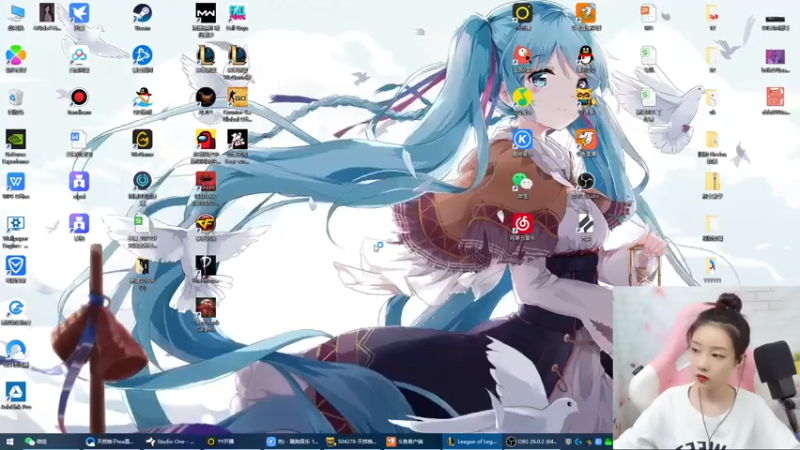Screen dimensions: 800x450
Task: Open the Douyu live icon beside Kugou
Action: click(x=586, y=139)
